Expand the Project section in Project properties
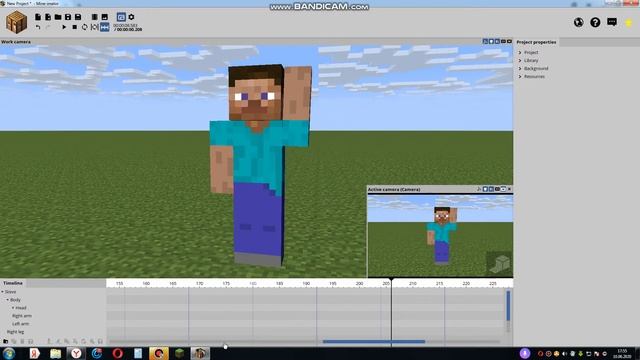This screenshot has height=360, width=640. click(520, 52)
